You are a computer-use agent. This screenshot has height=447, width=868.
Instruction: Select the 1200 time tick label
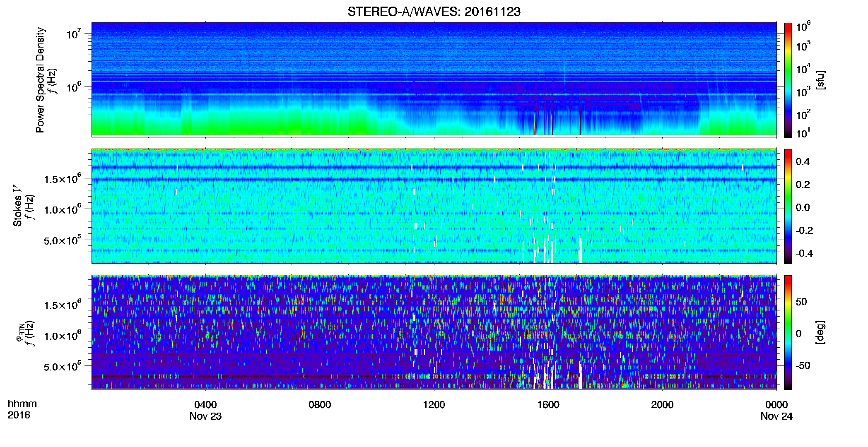[434, 405]
